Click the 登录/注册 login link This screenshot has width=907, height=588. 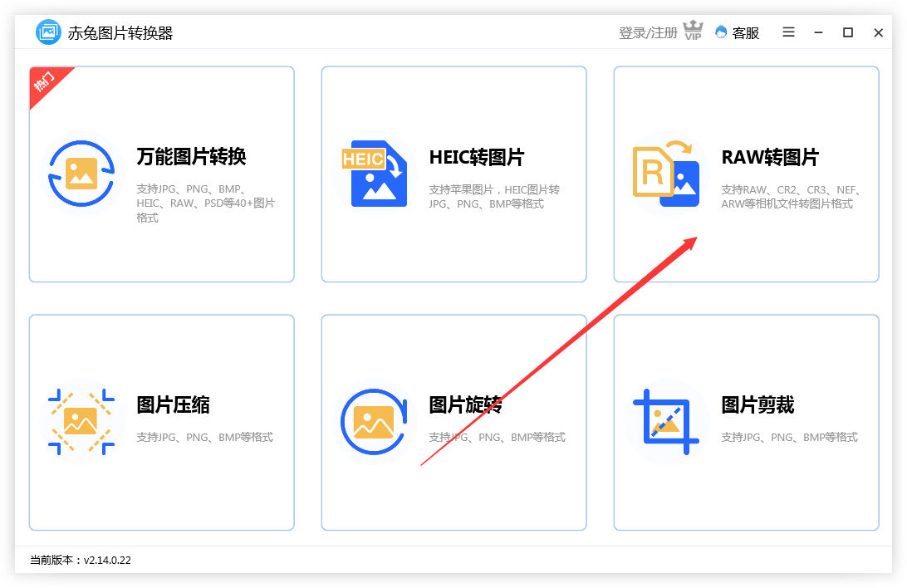pos(648,33)
